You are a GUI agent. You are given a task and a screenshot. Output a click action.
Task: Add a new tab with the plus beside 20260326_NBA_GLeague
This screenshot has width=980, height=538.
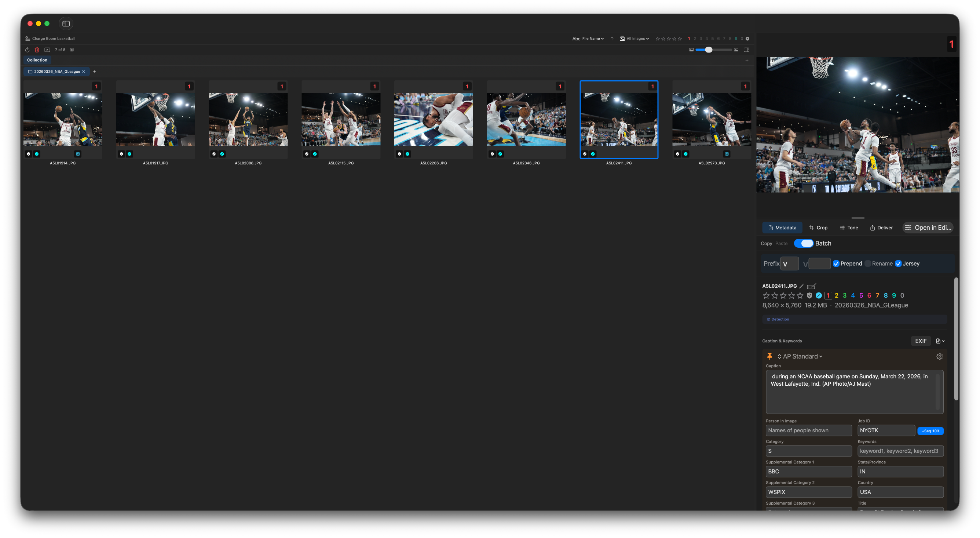(x=95, y=72)
